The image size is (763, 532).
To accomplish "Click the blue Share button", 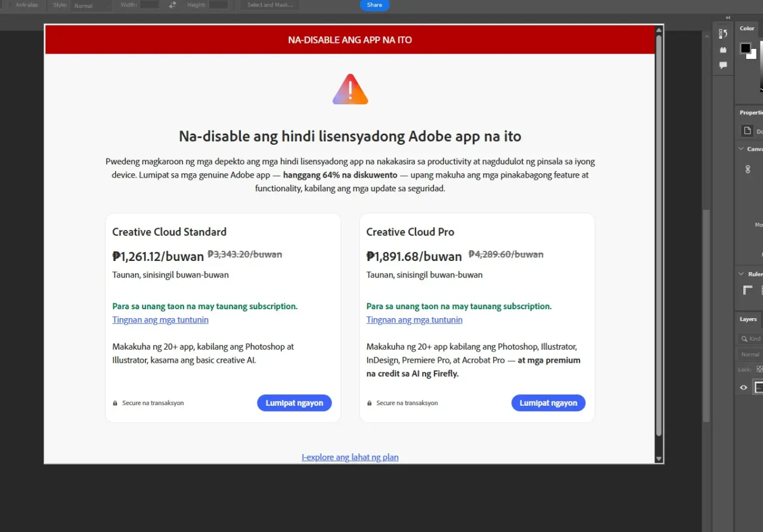I will click(x=374, y=5).
